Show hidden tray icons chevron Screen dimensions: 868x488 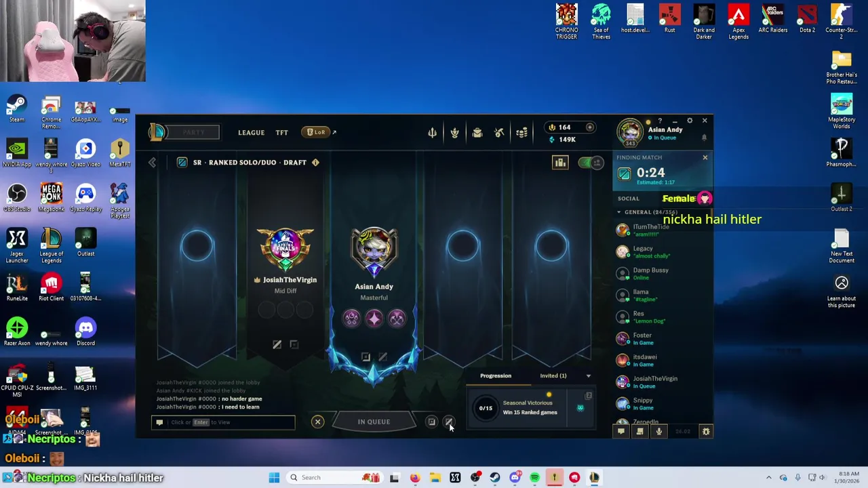pyautogui.click(x=768, y=478)
